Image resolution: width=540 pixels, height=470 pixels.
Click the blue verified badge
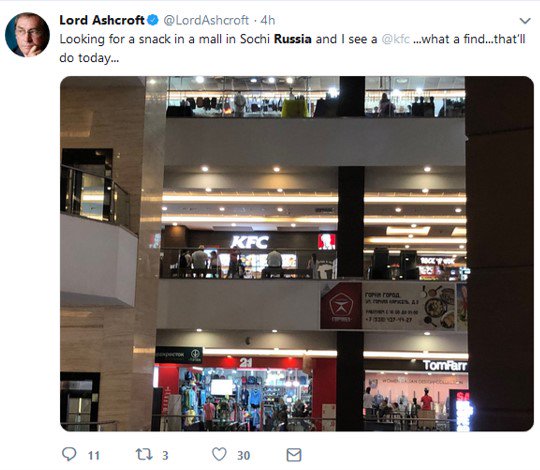(153, 20)
